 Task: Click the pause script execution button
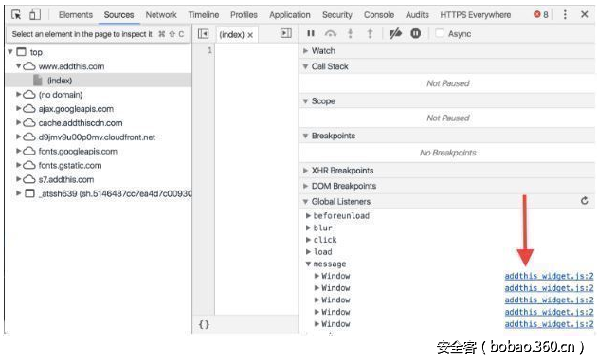[311, 34]
